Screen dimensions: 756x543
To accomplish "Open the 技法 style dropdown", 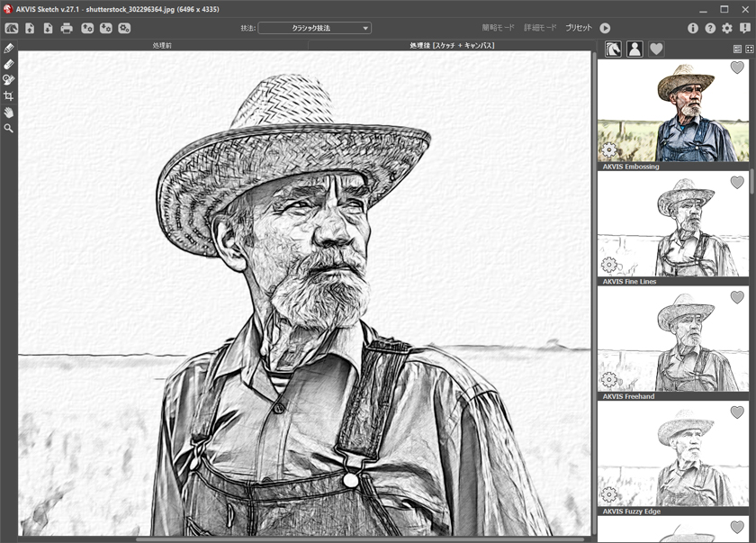I will (314, 28).
